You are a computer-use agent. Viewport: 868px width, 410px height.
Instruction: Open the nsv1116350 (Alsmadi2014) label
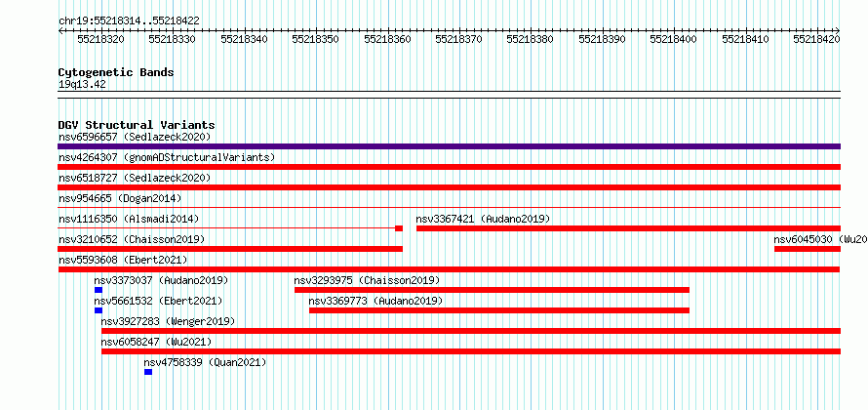[129, 219]
